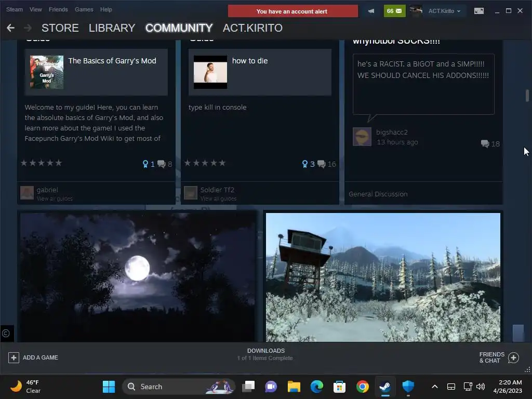Open the snowy watchtower screenshot
This screenshot has height=399, width=532.
point(383,277)
